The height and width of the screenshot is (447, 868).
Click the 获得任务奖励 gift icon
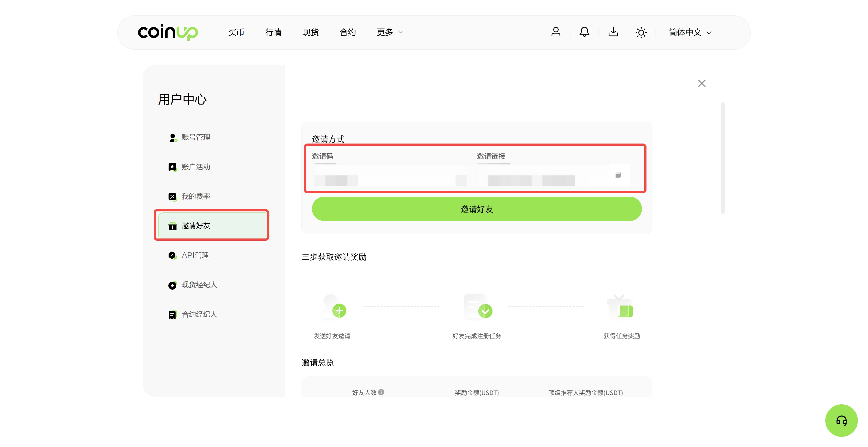pos(620,307)
